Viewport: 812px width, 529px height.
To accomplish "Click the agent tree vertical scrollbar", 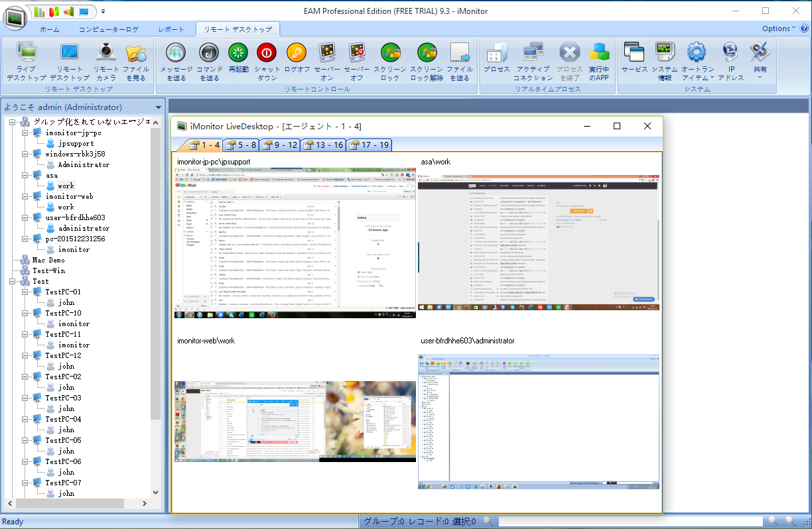I will pyautogui.click(x=155, y=265).
